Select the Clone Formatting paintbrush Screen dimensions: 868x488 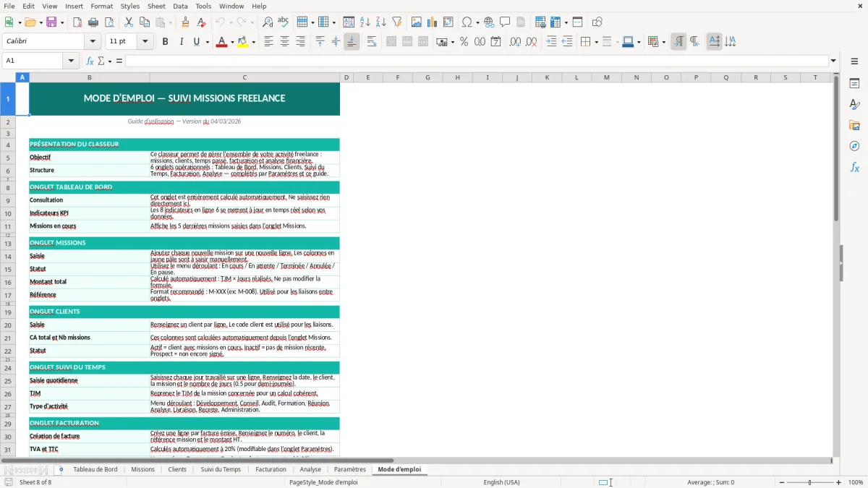point(185,22)
